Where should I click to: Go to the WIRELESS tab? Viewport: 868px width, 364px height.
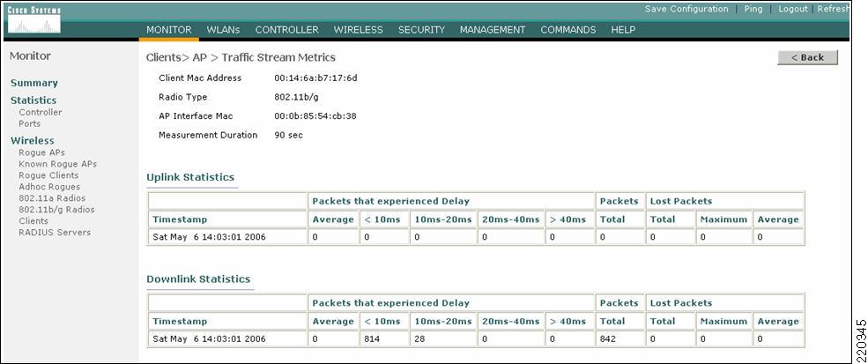pyautogui.click(x=358, y=30)
